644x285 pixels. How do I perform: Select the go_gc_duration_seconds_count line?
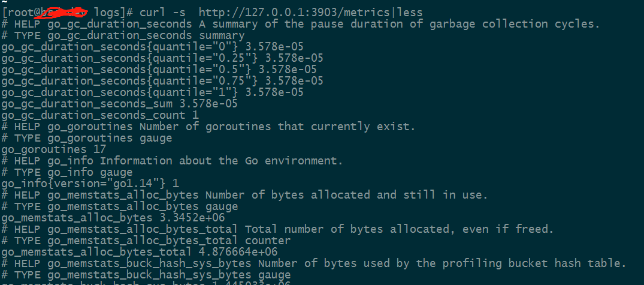pos(102,115)
